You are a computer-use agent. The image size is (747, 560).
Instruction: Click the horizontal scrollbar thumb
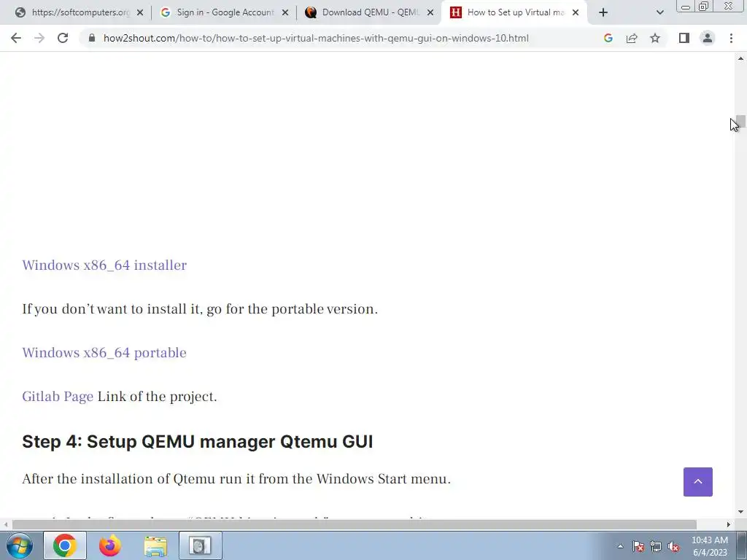pyautogui.click(x=355, y=524)
